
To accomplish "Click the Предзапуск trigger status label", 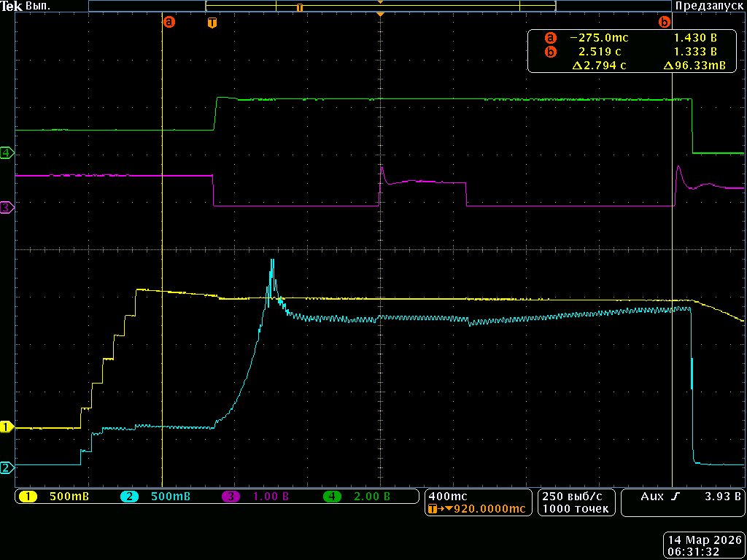I will [709, 6].
